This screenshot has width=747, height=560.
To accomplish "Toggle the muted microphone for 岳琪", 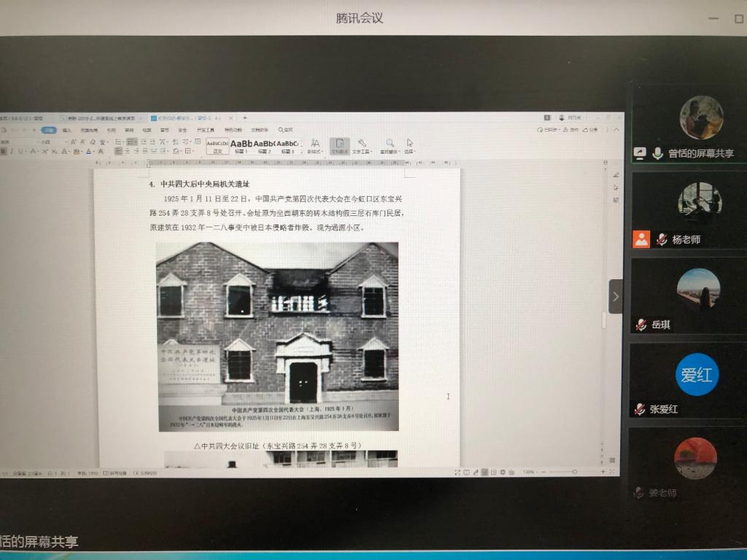I will coord(640,325).
